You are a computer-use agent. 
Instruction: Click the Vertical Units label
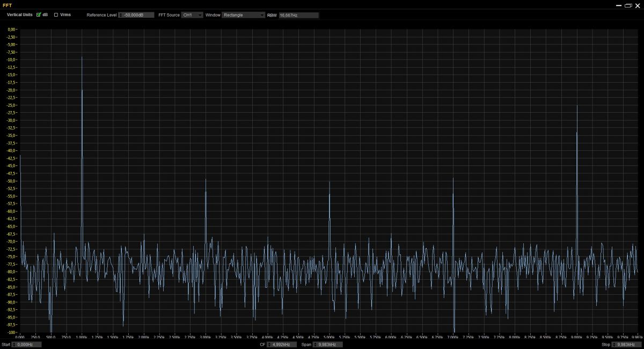19,15
